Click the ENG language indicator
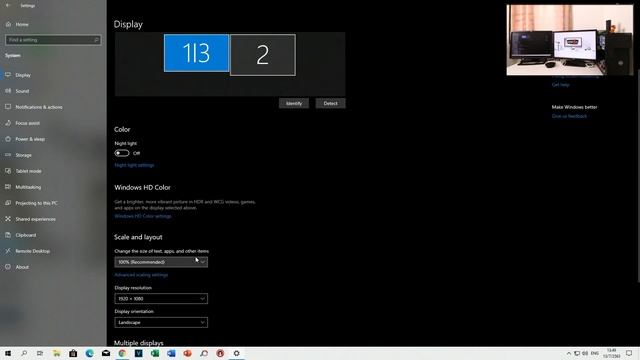Viewport: 640px width, 360px height. 595,353
